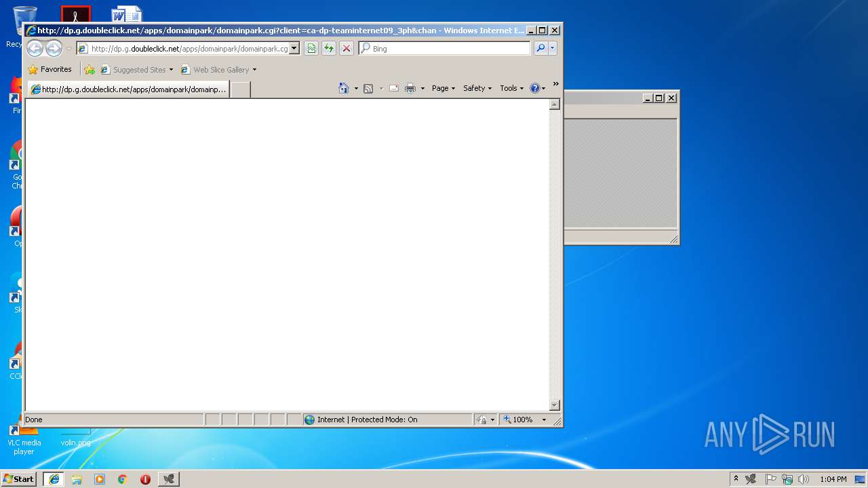Toggle the Compatibility View icon
This screenshot has height=488, width=868.
tap(311, 48)
